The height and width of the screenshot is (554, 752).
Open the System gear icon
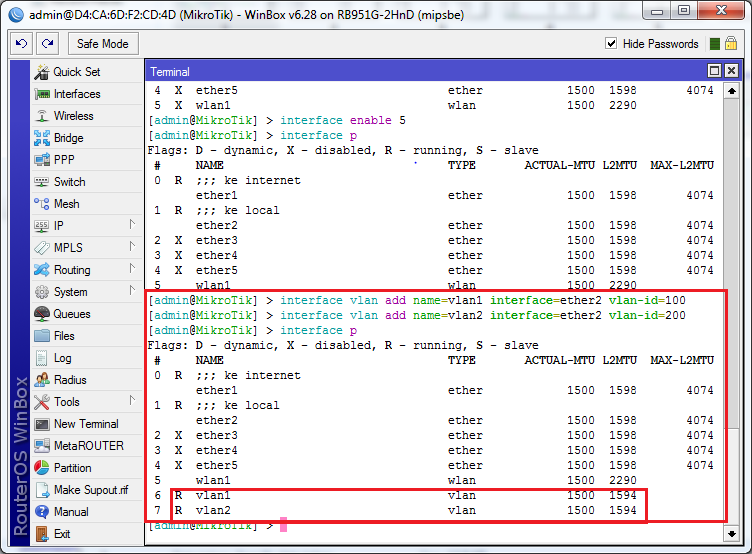pos(42,292)
